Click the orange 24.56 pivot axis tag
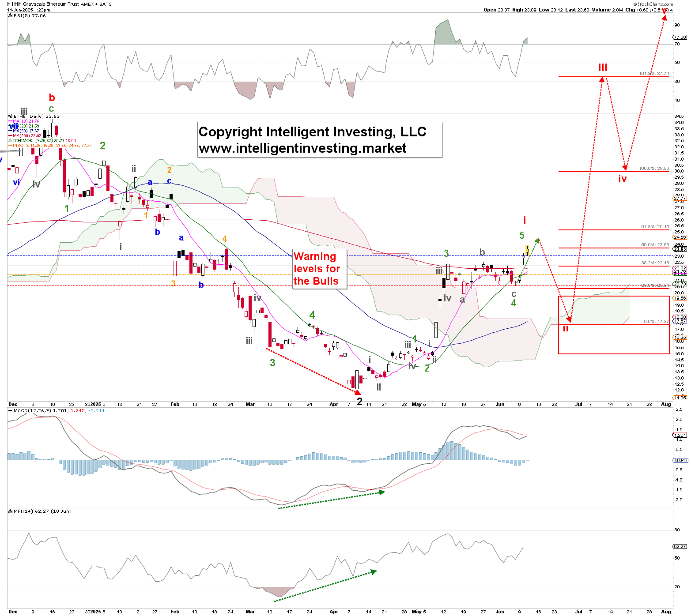Screen dimensions: 691x616 (x=680, y=237)
